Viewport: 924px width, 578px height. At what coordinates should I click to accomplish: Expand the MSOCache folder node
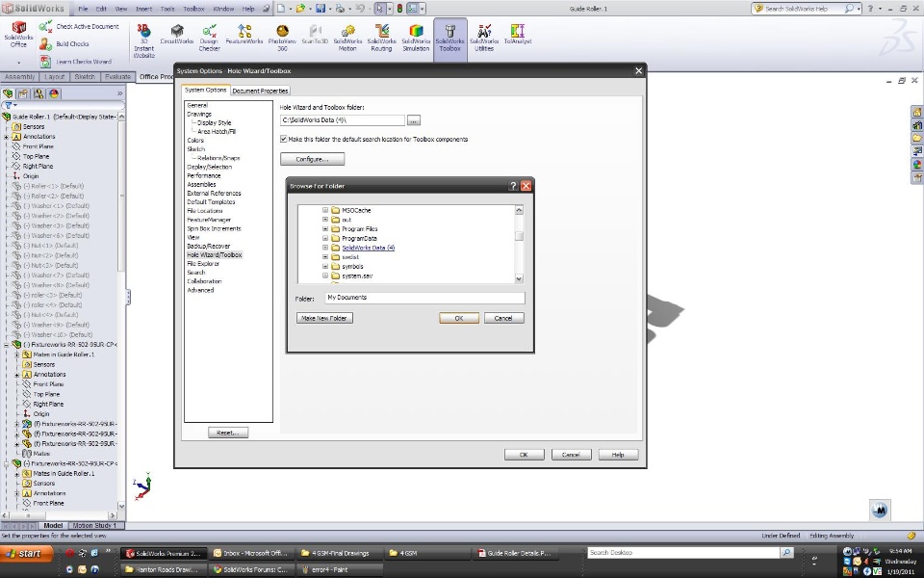tap(324, 210)
